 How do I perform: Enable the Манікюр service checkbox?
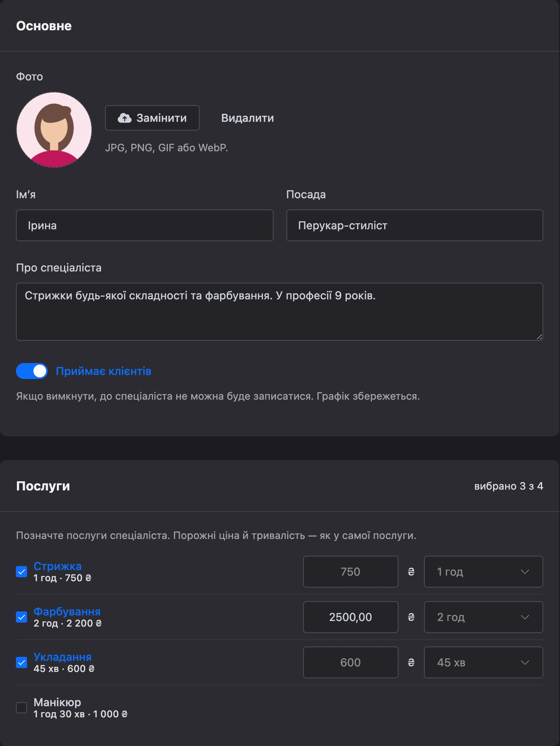(x=21, y=708)
